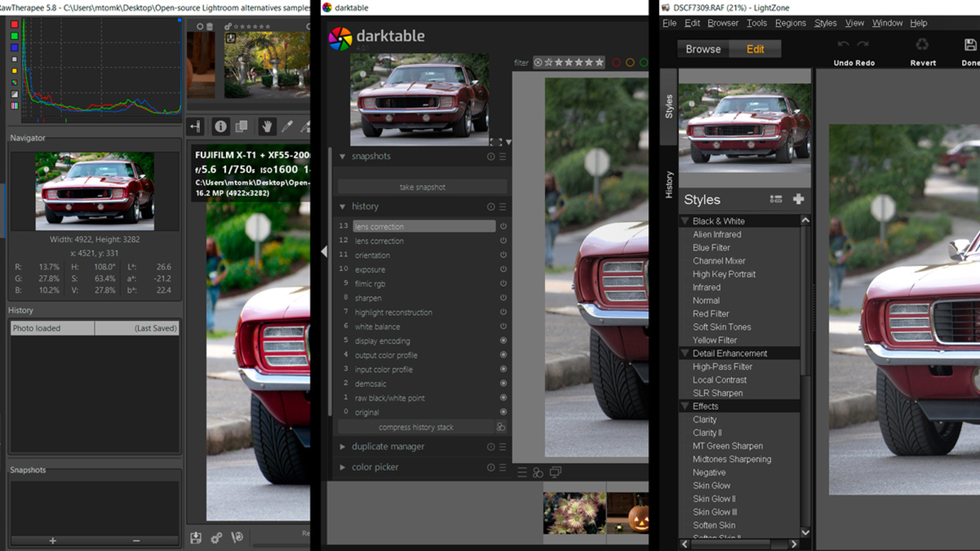Open the Tools menu in LightZone
The height and width of the screenshot is (551, 980).
(x=756, y=23)
